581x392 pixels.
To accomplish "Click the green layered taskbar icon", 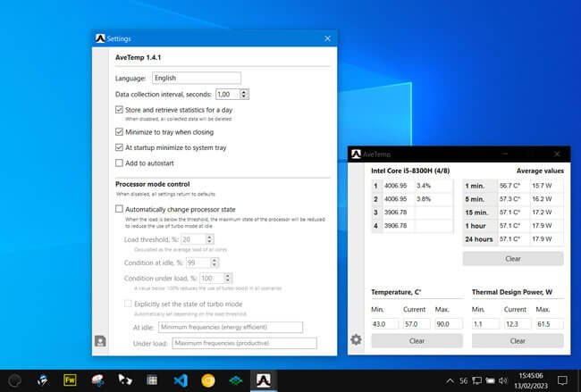I will click(236, 380).
